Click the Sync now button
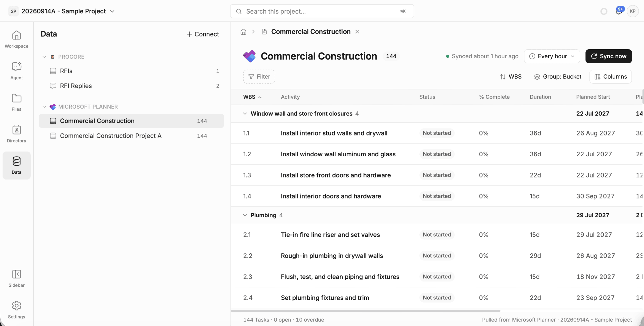The height and width of the screenshot is (326, 644). (609, 56)
